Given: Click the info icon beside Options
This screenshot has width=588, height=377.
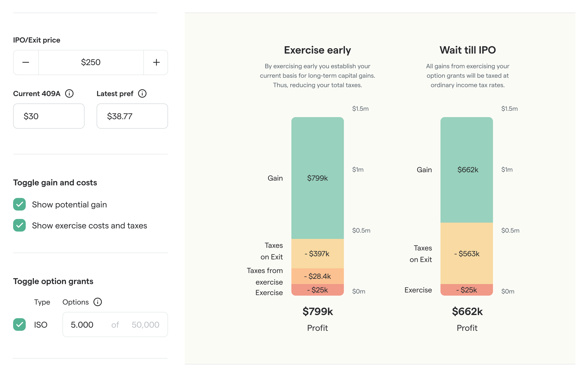Looking at the screenshot, I should 97,302.
